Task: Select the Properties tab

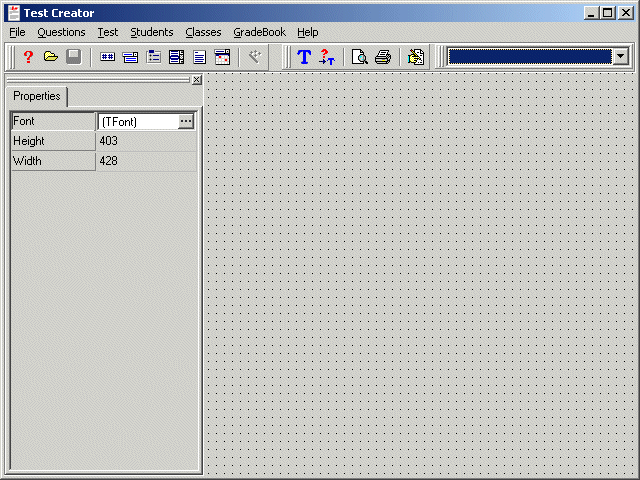Action: pyautogui.click(x=37, y=97)
